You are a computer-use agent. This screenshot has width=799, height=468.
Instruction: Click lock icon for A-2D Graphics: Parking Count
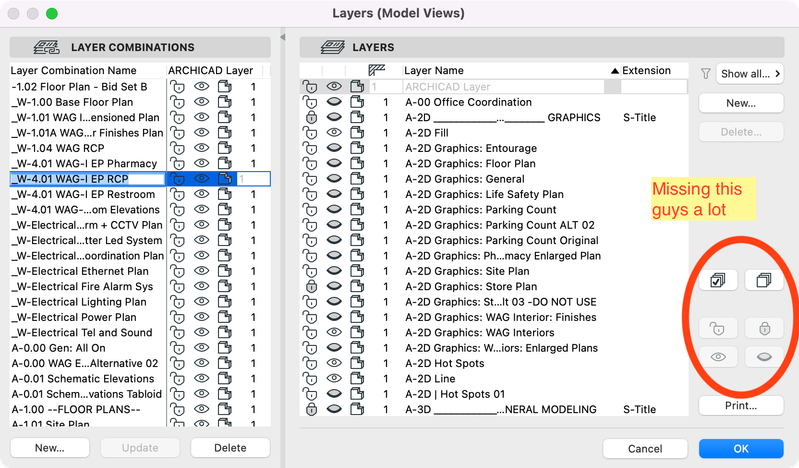coord(310,210)
